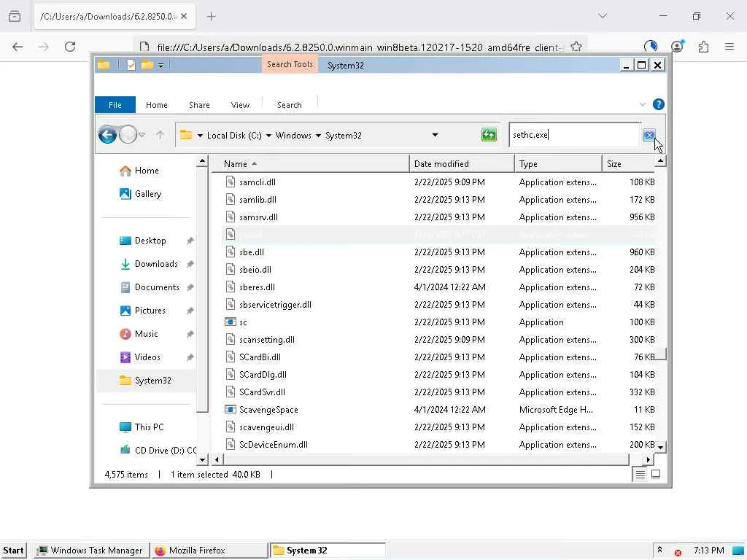
Task: Switch to details view layout icon
Action: 640,474
